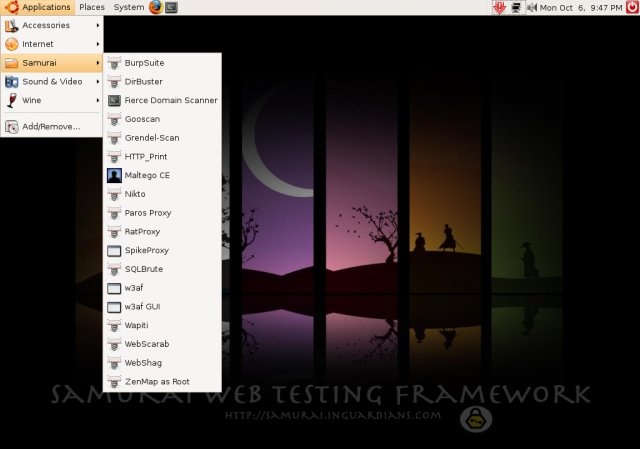The height and width of the screenshot is (449, 640).
Task: Open WebShag
Action: (162, 363)
